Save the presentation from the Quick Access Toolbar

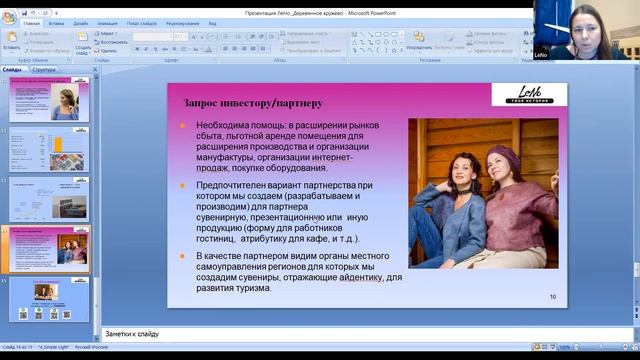[x=24, y=13]
